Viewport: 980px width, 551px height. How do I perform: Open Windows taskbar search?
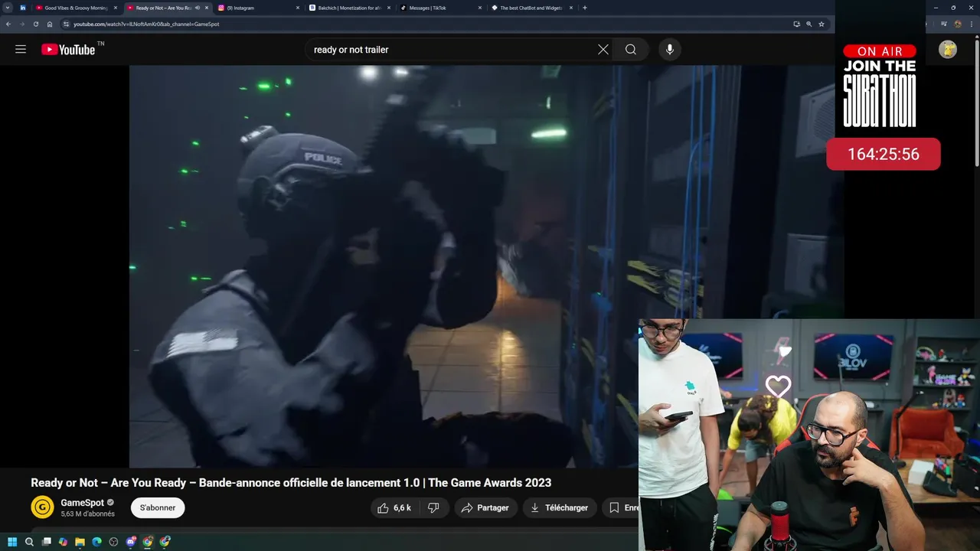[x=29, y=542]
